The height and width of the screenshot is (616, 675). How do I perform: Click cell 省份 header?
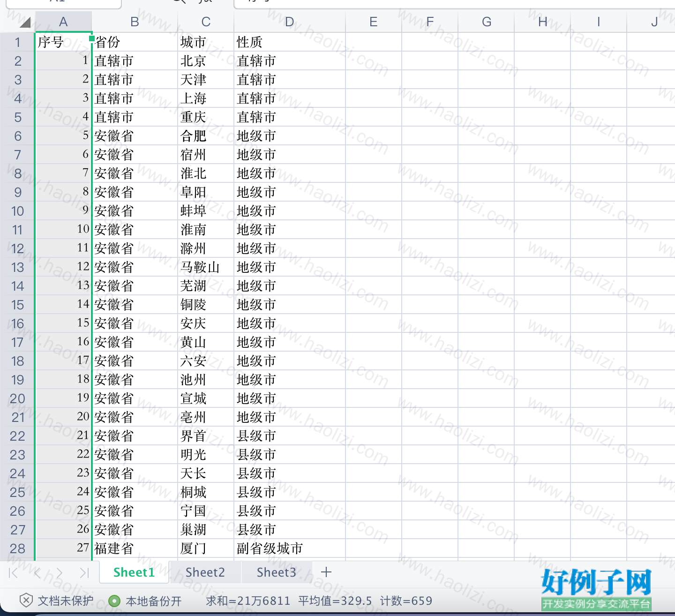[x=135, y=42]
